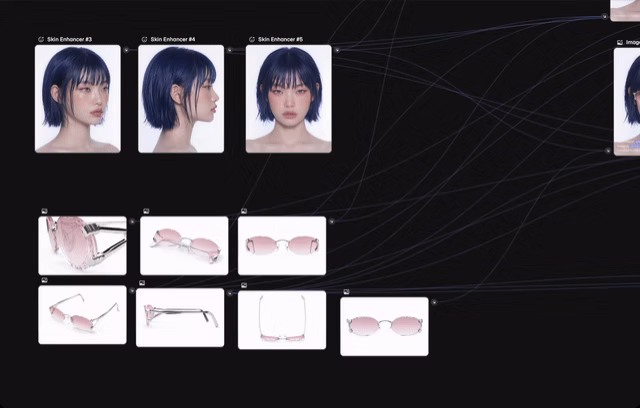
Task: Click image icon above top-row angled sunglasses
Action: click(146, 211)
